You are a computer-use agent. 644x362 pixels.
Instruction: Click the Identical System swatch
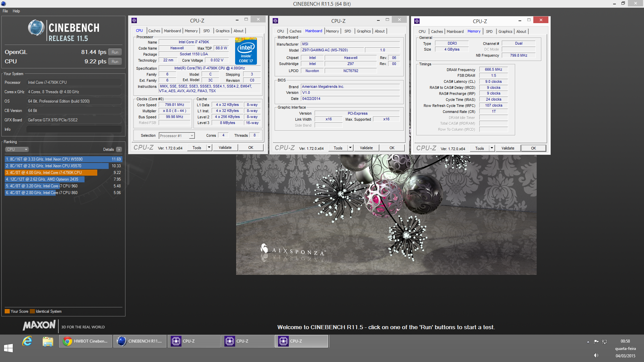point(32,311)
